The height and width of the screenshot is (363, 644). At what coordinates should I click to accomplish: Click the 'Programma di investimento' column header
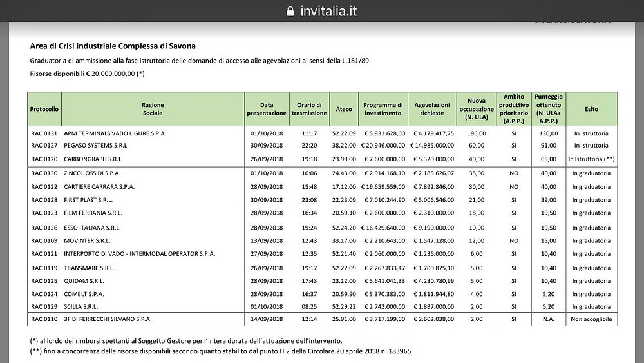[x=383, y=109]
